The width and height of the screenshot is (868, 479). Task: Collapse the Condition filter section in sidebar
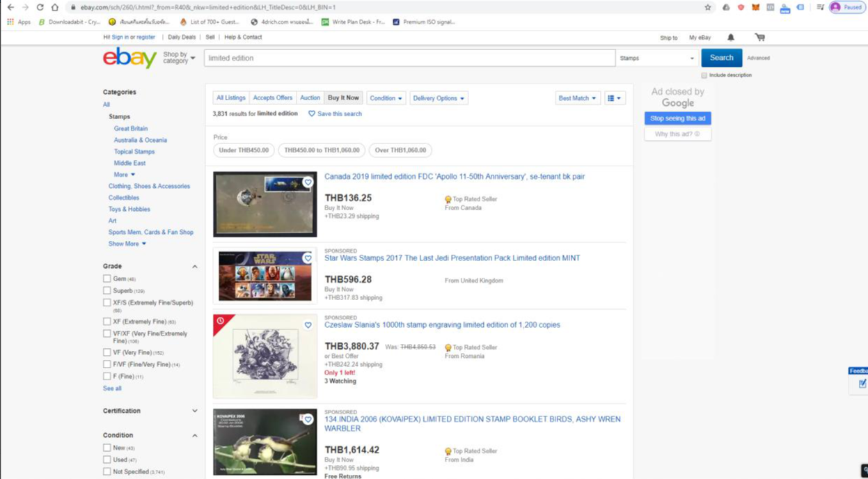[x=195, y=435]
